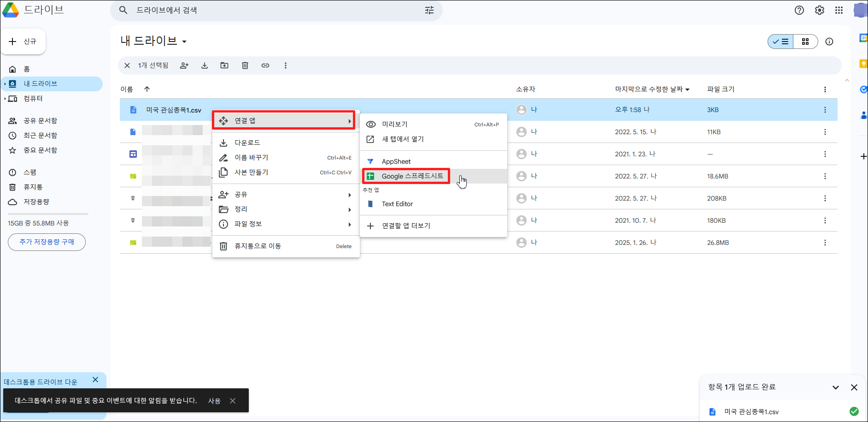Click the trash toolbar icon
868x422 pixels.
coord(245,65)
